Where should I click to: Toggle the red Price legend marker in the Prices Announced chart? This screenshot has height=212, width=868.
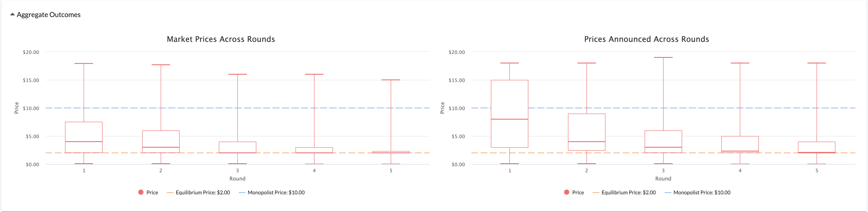[x=566, y=192]
